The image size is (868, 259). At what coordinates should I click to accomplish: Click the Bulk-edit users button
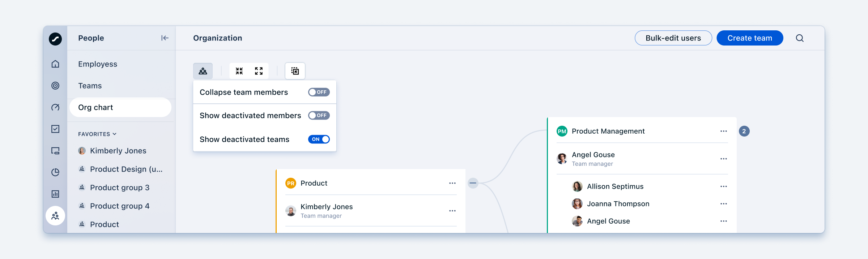[x=673, y=38]
